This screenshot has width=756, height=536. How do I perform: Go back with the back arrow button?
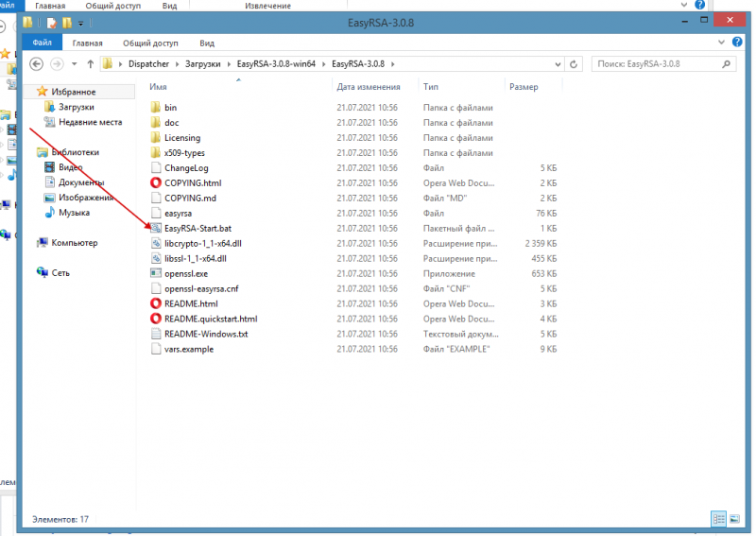(36, 64)
